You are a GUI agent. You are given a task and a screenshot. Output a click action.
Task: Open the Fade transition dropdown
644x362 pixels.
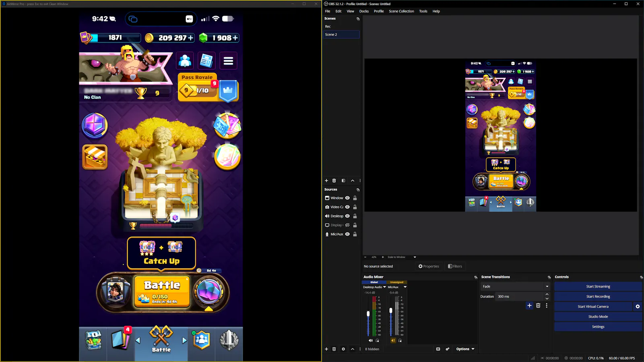coord(515,286)
